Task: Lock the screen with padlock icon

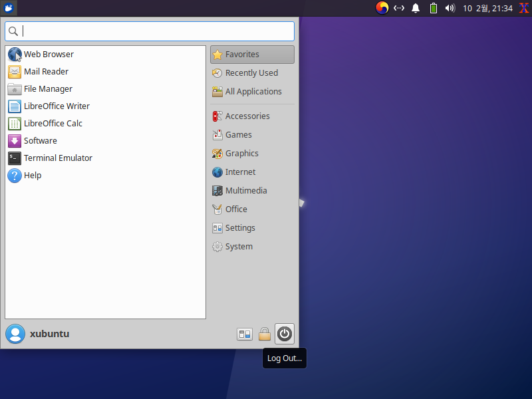Action: [x=265, y=334]
